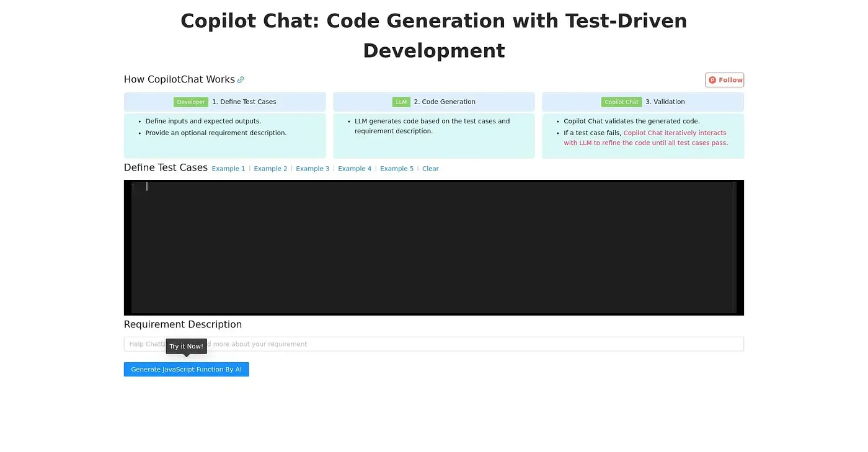868x452 pixels.
Task: Click the vertical scrollbar strip of the code editor
Action: pos(735,248)
